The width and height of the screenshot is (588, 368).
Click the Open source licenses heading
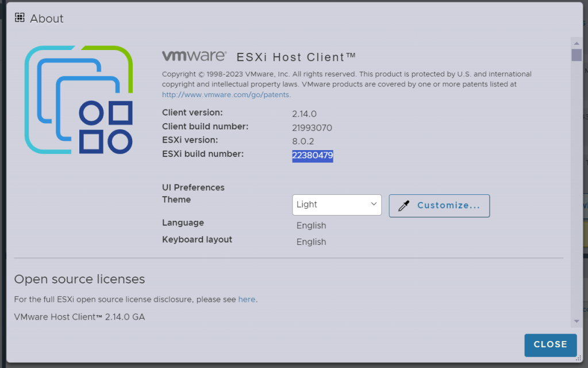79,279
